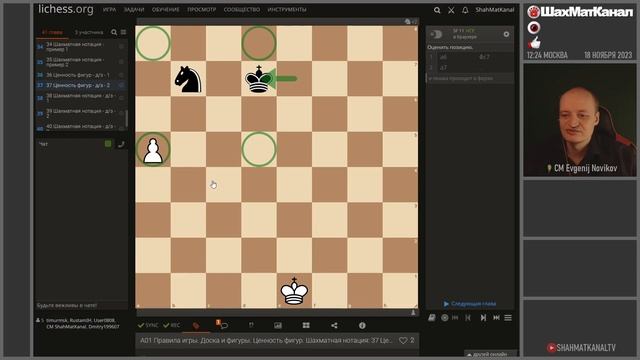Screen dimensions: 640x360
Task: Open the study info icon
Action: [362, 325]
